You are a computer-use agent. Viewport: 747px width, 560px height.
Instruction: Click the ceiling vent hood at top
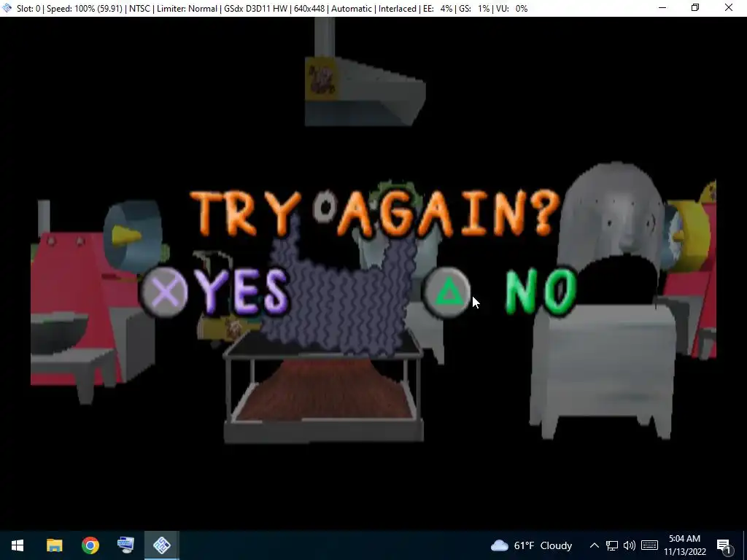coord(365,71)
